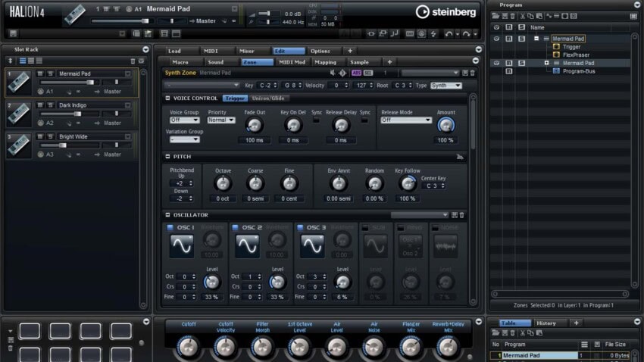Viewport: 644px width, 362px height.
Task: Open the Options tab
Action: coord(320,51)
